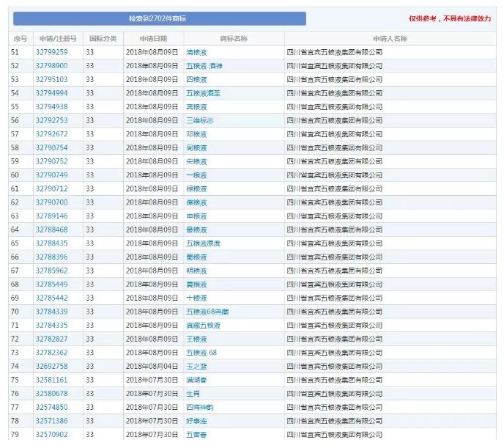Screen dimensions: 504x448
Task: Click application number 32789146
Action: [x=52, y=216]
